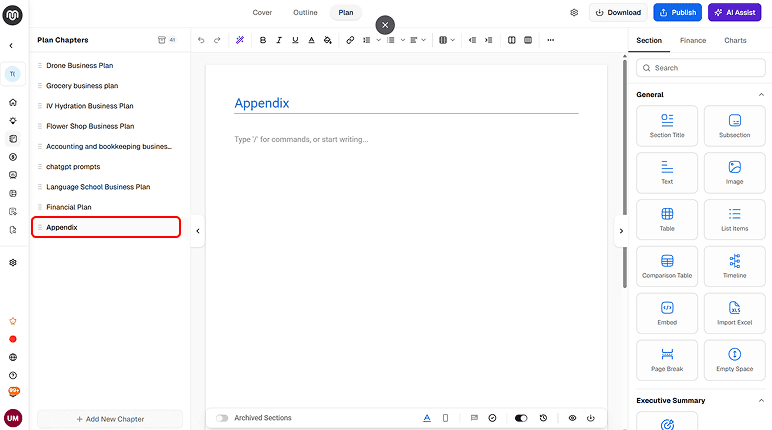
Task: Click the underlined A text style icon
Action: (x=427, y=418)
